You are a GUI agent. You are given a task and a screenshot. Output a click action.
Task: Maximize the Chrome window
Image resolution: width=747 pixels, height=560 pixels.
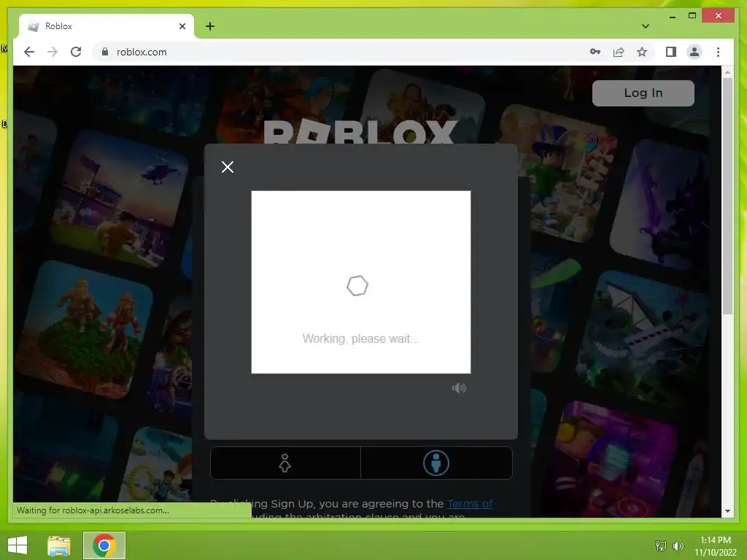(692, 16)
